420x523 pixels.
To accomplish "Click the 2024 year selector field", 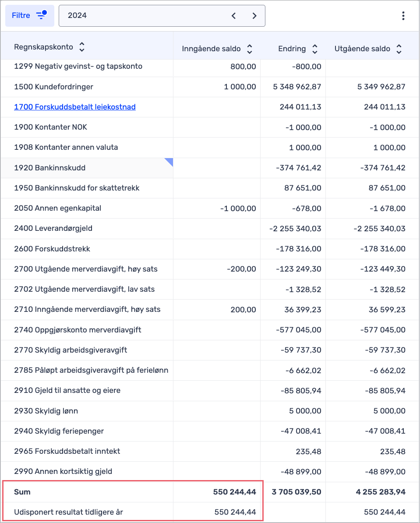I will (x=145, y=16).
